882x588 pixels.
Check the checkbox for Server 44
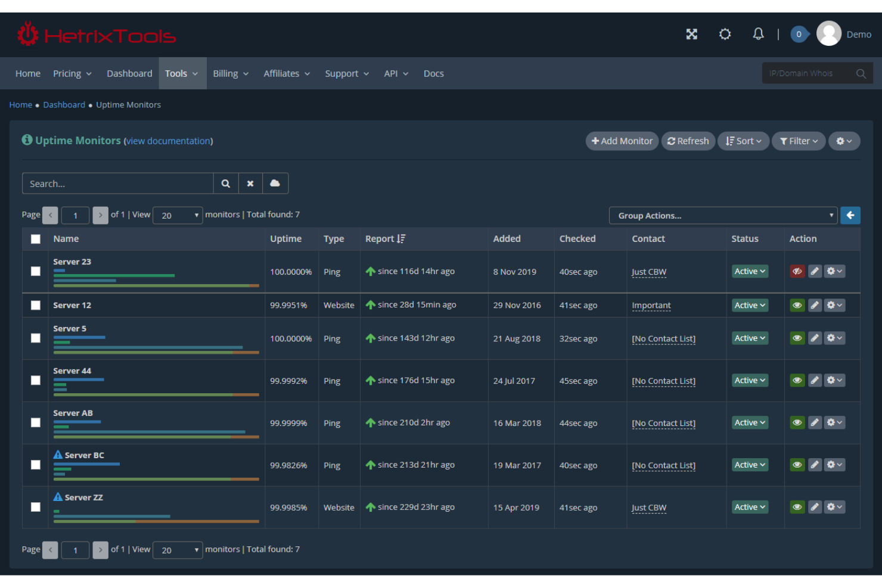pos(36,380)
